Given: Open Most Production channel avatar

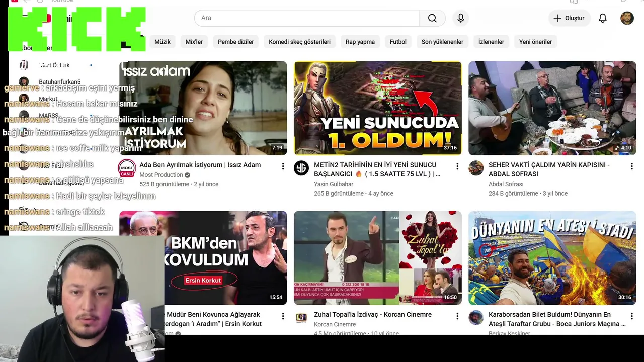Looking at the screenshot, I should point(127,168).
